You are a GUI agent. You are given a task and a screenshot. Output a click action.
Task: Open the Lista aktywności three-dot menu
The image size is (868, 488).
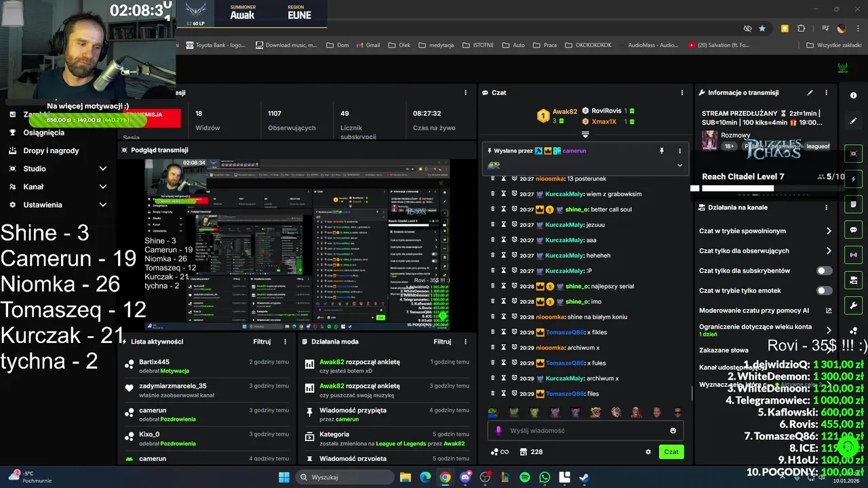point(285,342)
